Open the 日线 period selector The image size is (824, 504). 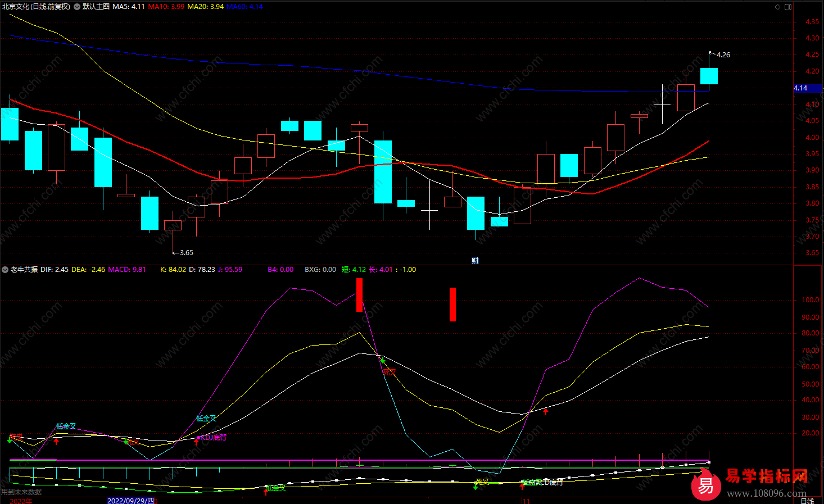807,500
